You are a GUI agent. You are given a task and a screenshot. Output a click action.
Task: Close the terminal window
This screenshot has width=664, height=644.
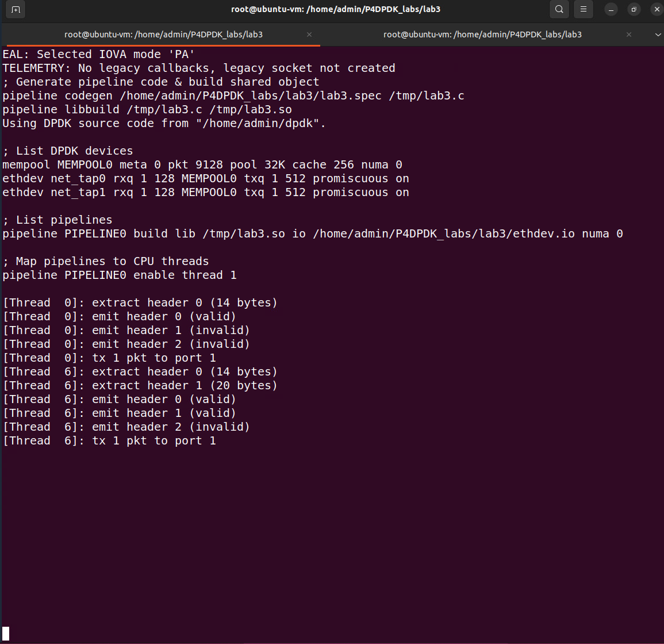657,9
